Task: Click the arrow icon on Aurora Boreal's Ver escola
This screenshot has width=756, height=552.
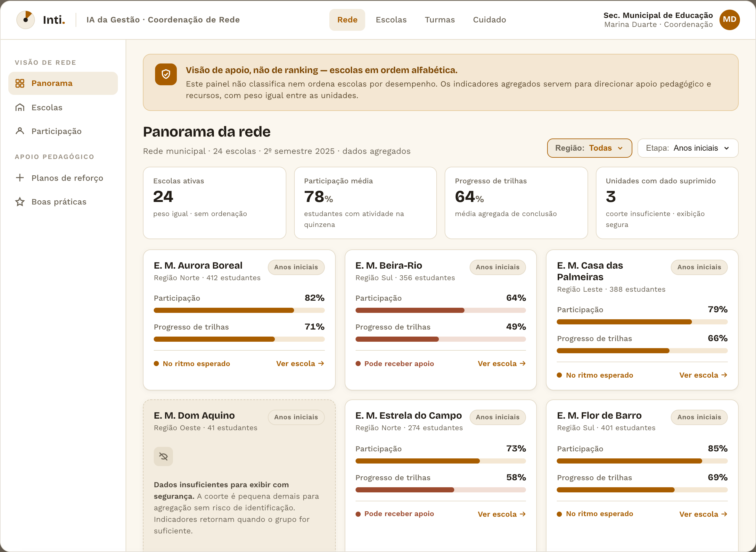Action: coord(321,363)
